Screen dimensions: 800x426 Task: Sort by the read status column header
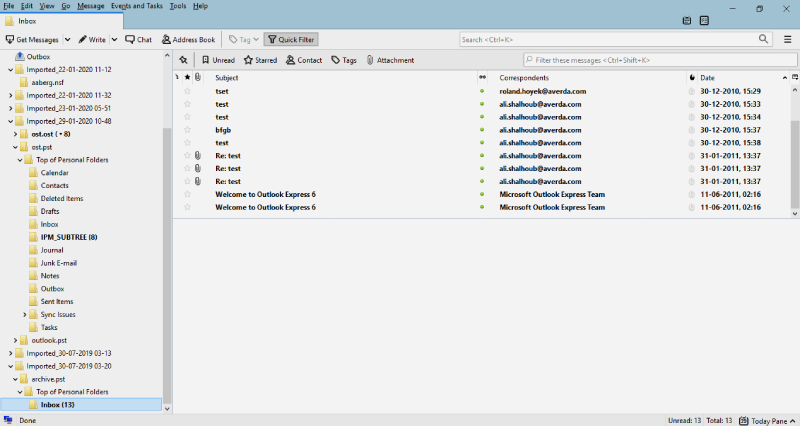(x=482, y=78)
